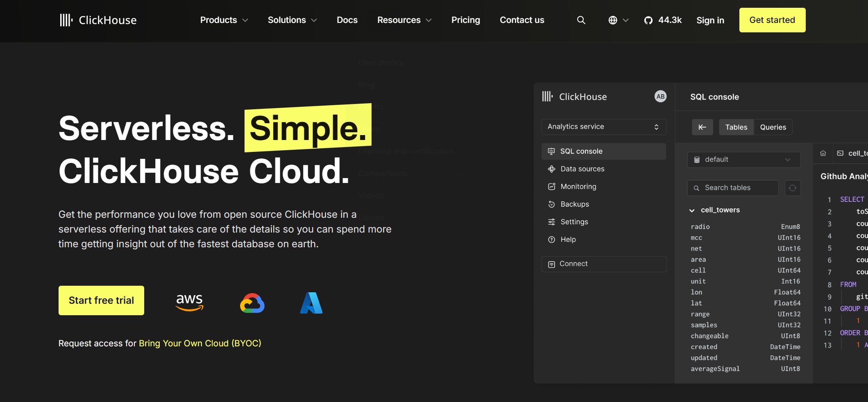Open the Analytics service selector
Image resolution: width=868 pixels, height=402 pixels.
click(x=603, y=126)
